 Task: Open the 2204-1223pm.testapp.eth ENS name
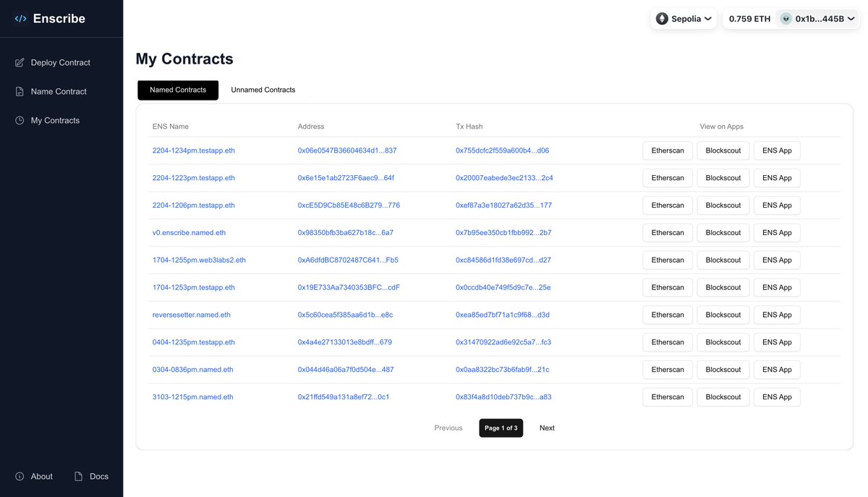(x=194, y=178)
